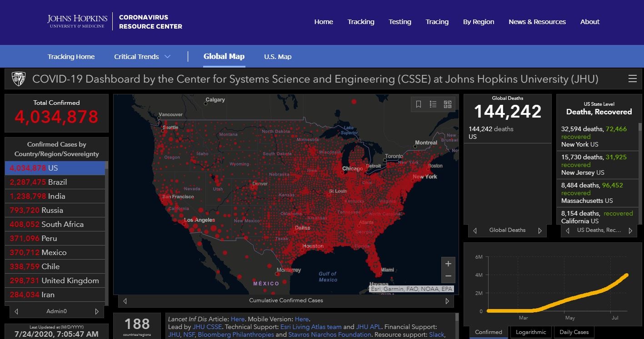Go to previous US Deaths, Recovered panel

click(567, 231)
